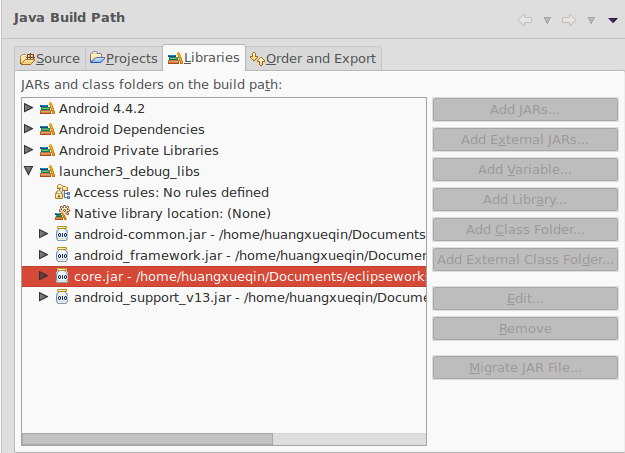Collapse the launcher3_debug_libs node
Viewport: 625px width, 453px height.
(28, 171)
